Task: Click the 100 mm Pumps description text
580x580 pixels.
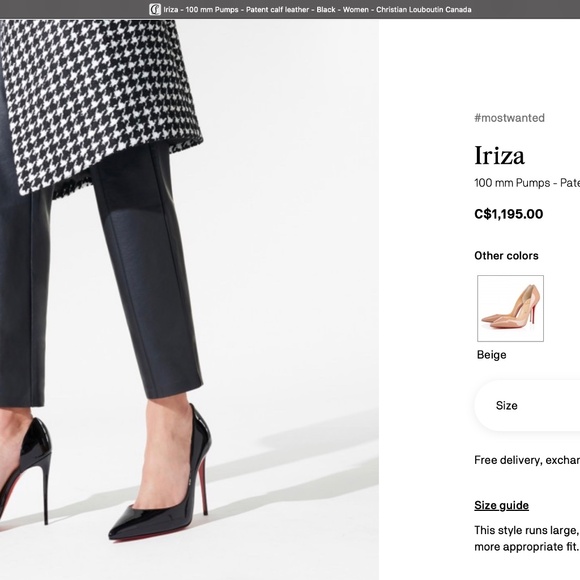Action: [x=527, y=183]
